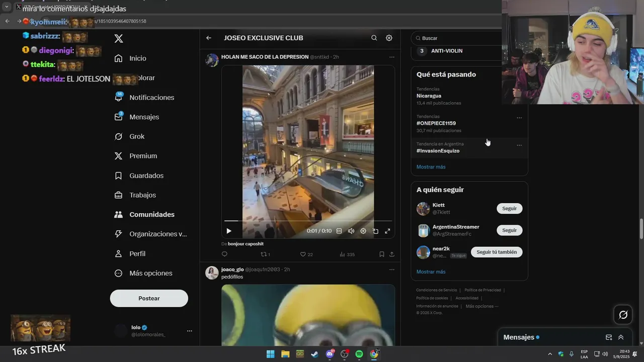Open Spotify from taskbar
This screenshot has width=644, height=362.
[359, 354]
